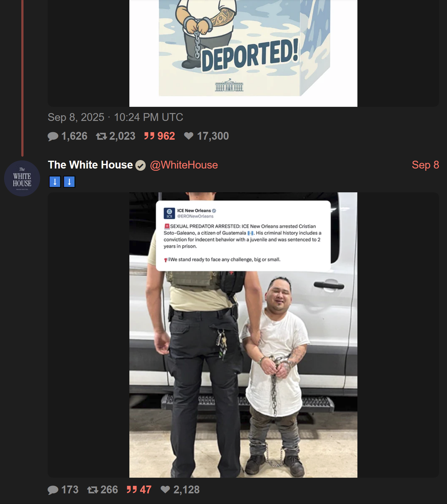Click the heart icon showing 17,300 likes
The width and height of the screenshot is (447, 504).
189,136
